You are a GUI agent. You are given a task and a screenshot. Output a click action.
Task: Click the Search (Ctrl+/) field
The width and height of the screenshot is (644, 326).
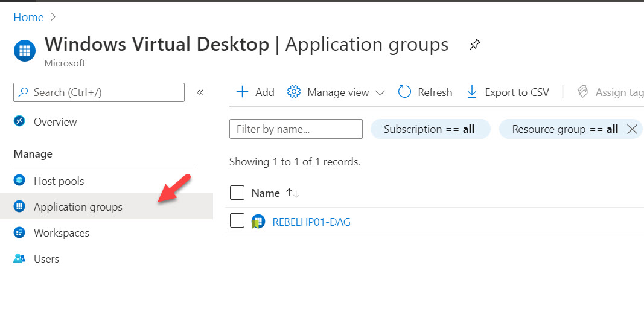(x=99, y=92)
